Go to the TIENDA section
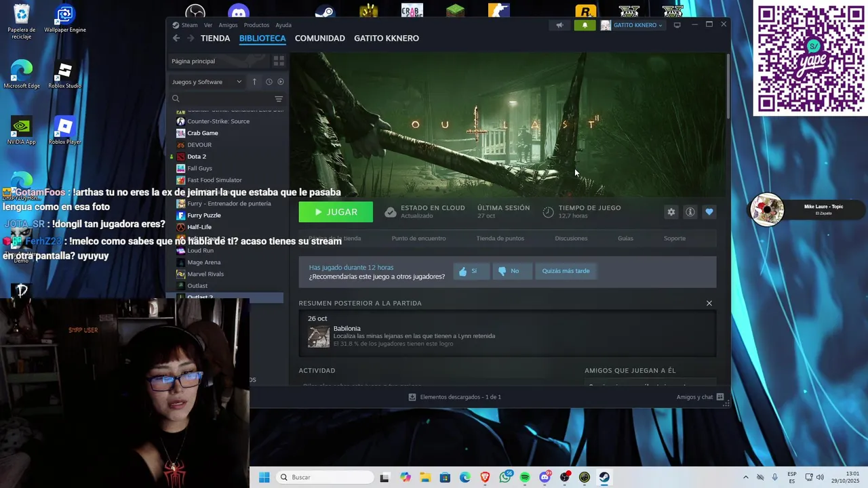Image resolution: width=868 pixels, height=488 pixels. click(x=215, y=38)
